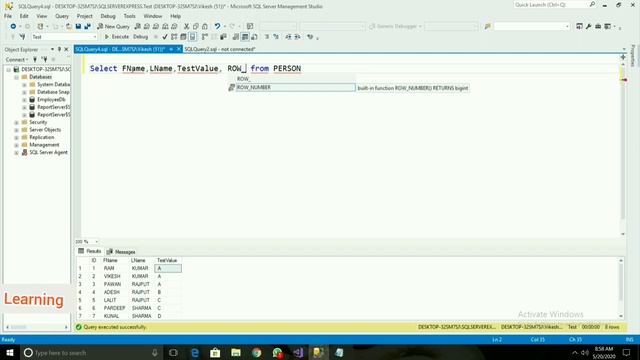Close the Object Explorer panel
Screen dimensions: 640x360
66,49
